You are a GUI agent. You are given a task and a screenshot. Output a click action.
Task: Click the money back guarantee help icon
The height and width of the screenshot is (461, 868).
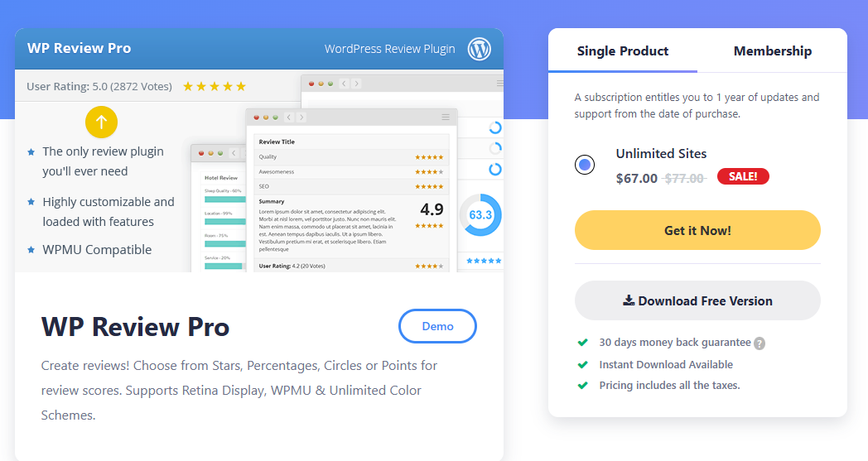[759, 343]
